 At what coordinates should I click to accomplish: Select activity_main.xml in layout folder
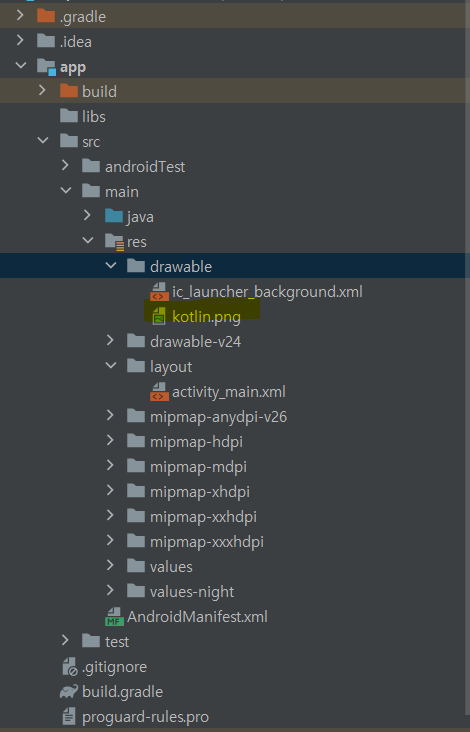(229, 392)
